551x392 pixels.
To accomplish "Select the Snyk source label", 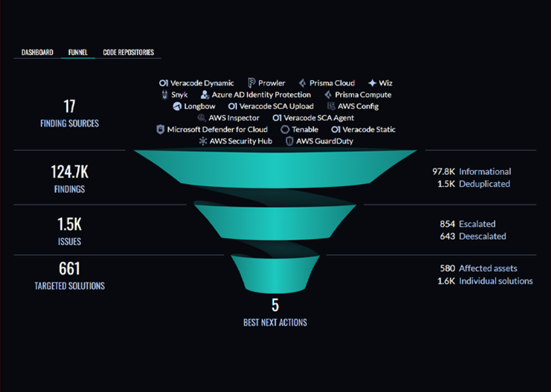I will [x=179, y=95].
